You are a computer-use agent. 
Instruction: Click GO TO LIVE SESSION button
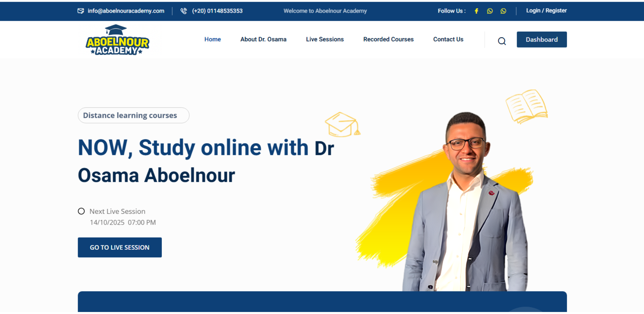120,247
